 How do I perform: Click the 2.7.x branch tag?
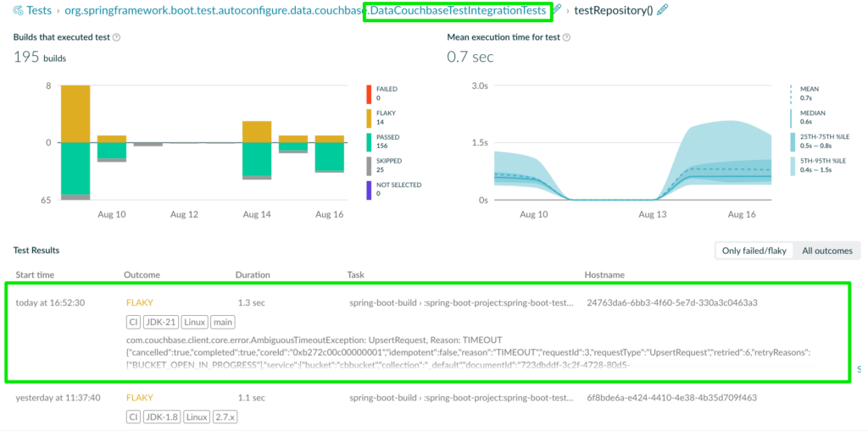point(225,417)
